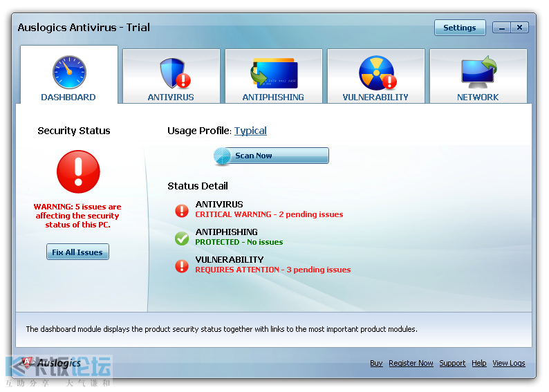Open the Register Now link
This screenshot has width=549, height=392.
click(x=411, y=363)
